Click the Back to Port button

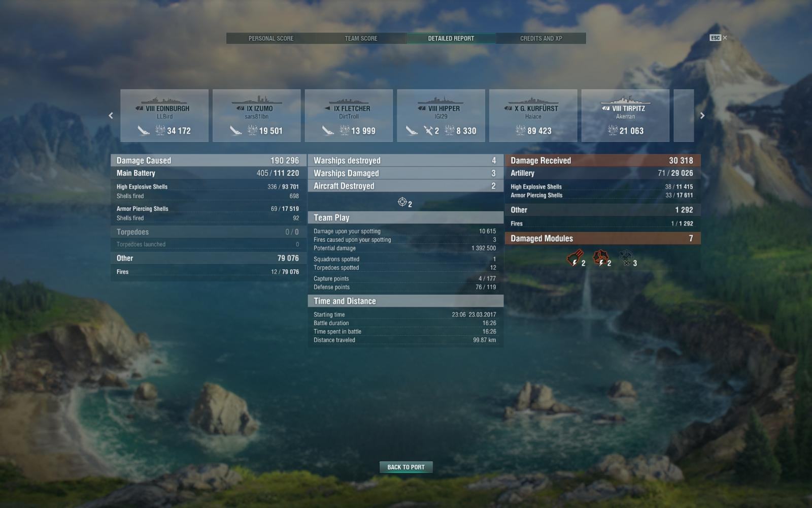tap(406, 467)
